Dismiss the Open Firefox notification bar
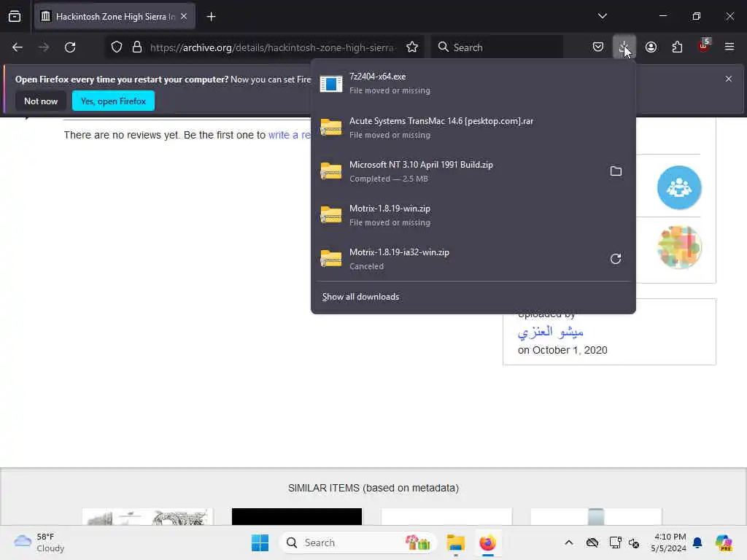 point(729,79)
